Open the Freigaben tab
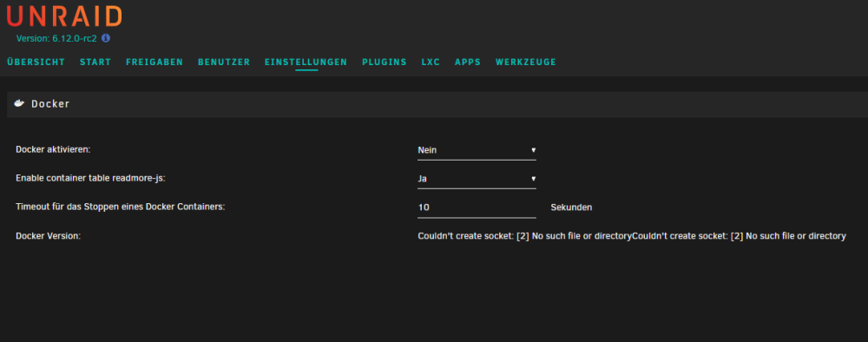The image size is (868, 342). [155, 62]
